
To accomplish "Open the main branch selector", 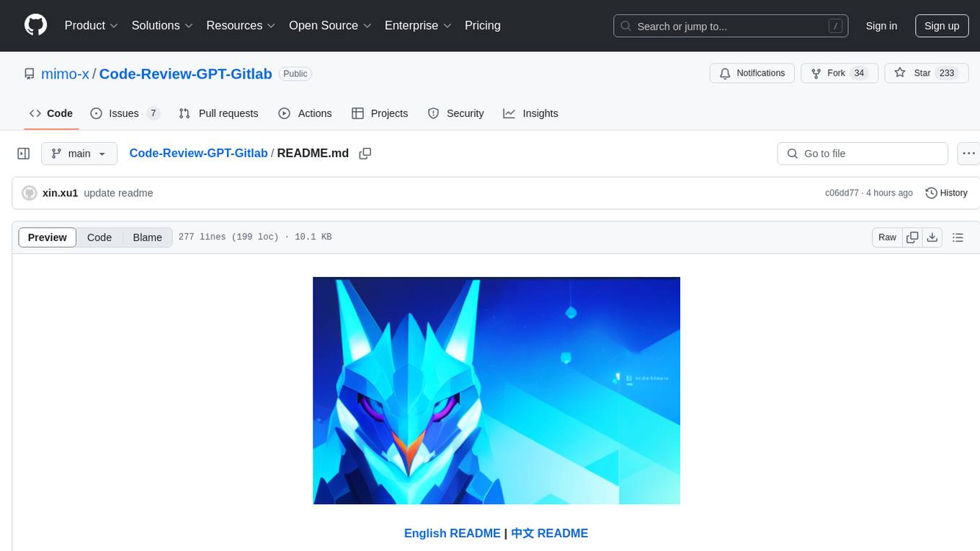I will (79, 153).
